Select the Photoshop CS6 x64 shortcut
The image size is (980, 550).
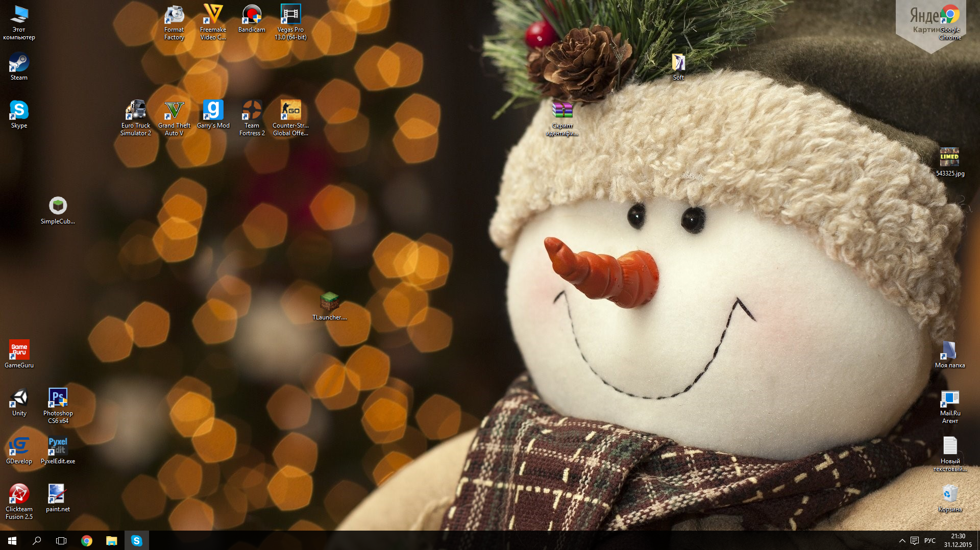(x=58, y=406)
